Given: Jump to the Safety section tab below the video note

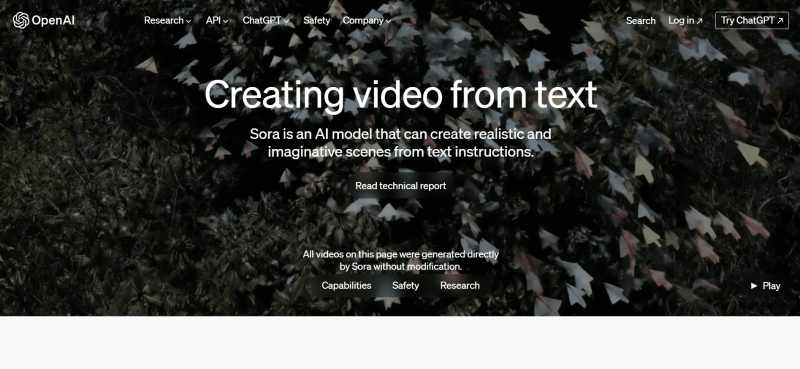Looking at the screenshot, I should (x=406, y=286).
